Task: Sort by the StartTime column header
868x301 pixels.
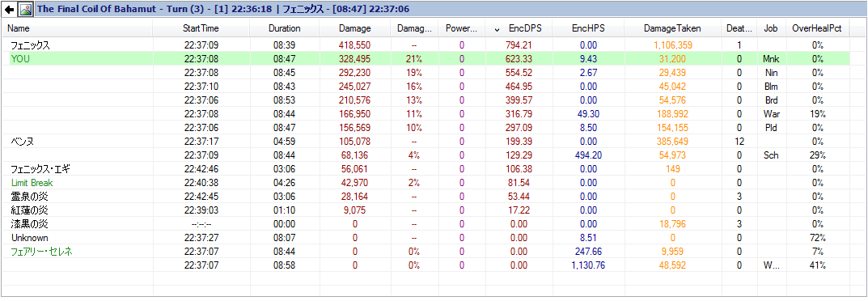Action: pyautogui.click(x=201, y=28)
